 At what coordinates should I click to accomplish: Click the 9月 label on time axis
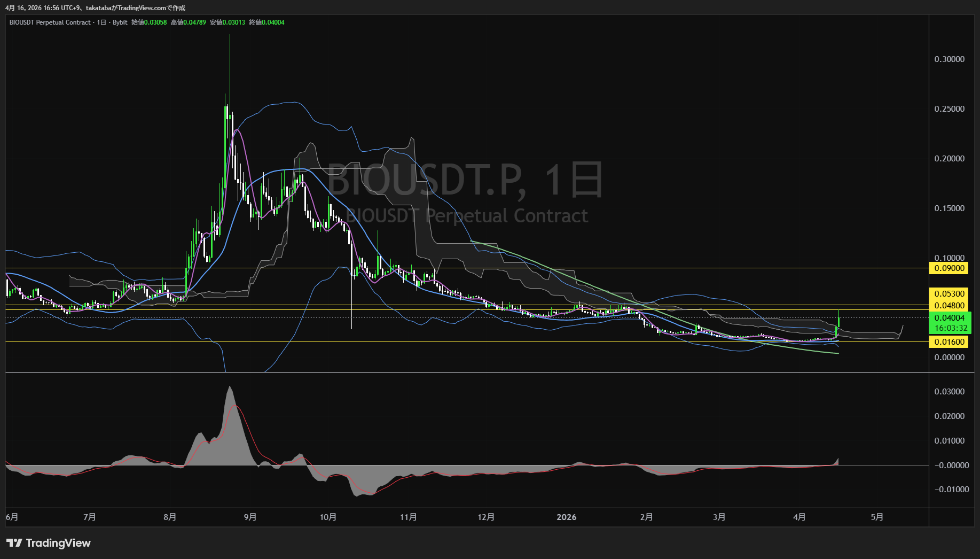[250, 517]
